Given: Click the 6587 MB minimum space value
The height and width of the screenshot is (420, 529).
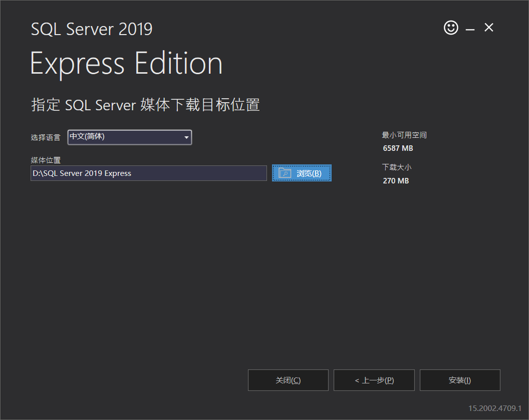Looking at the screenshot, I should (x=398, y=148).
